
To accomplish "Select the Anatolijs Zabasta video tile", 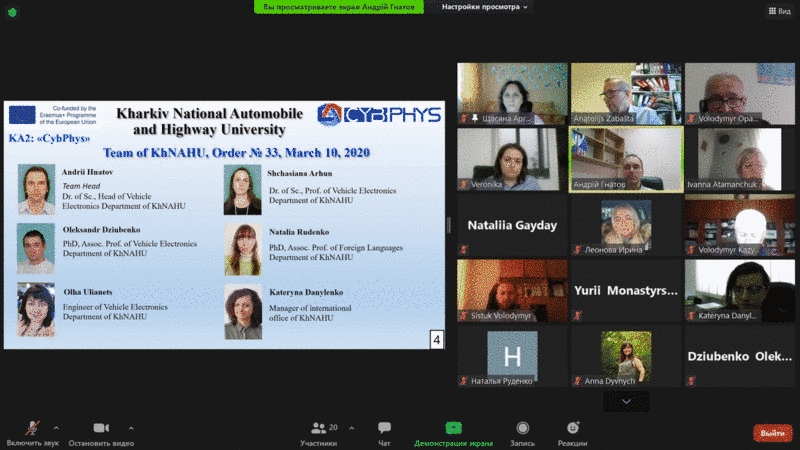I will coord(626,94).
